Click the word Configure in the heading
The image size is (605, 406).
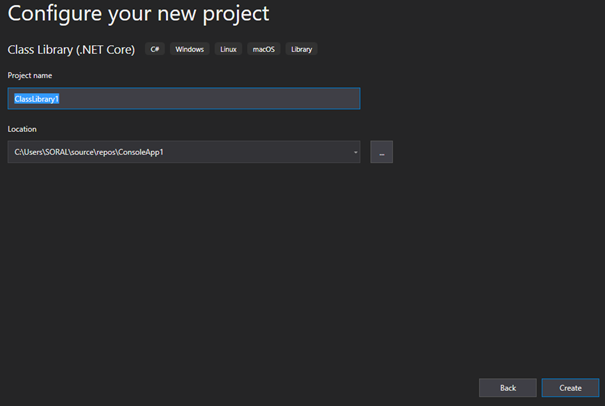point(54,15)
